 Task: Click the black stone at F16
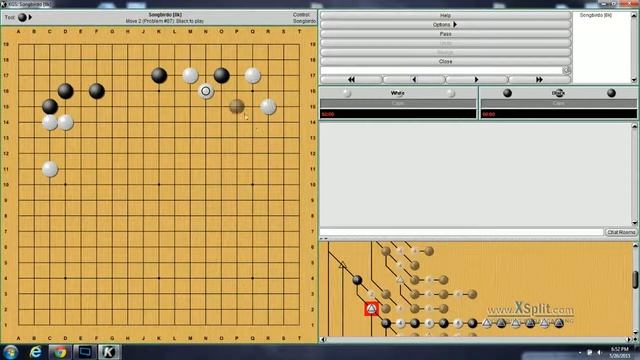tap(97, 91)
